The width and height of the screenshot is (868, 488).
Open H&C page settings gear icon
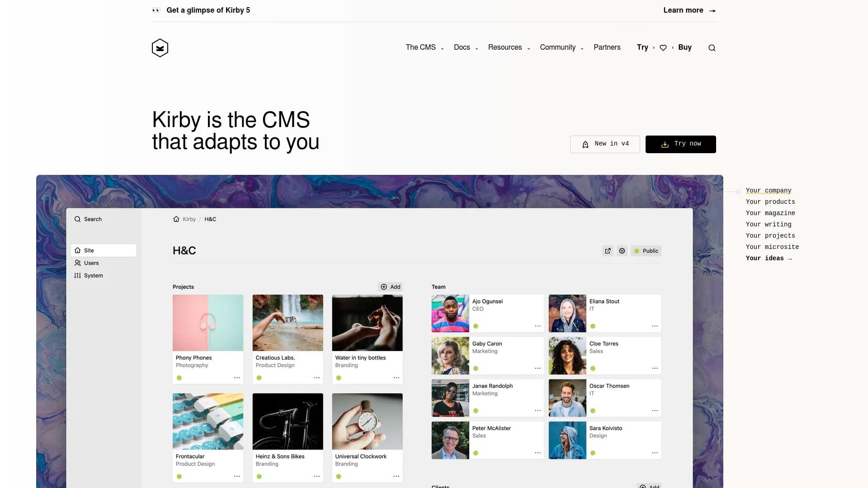click(622, 251)
